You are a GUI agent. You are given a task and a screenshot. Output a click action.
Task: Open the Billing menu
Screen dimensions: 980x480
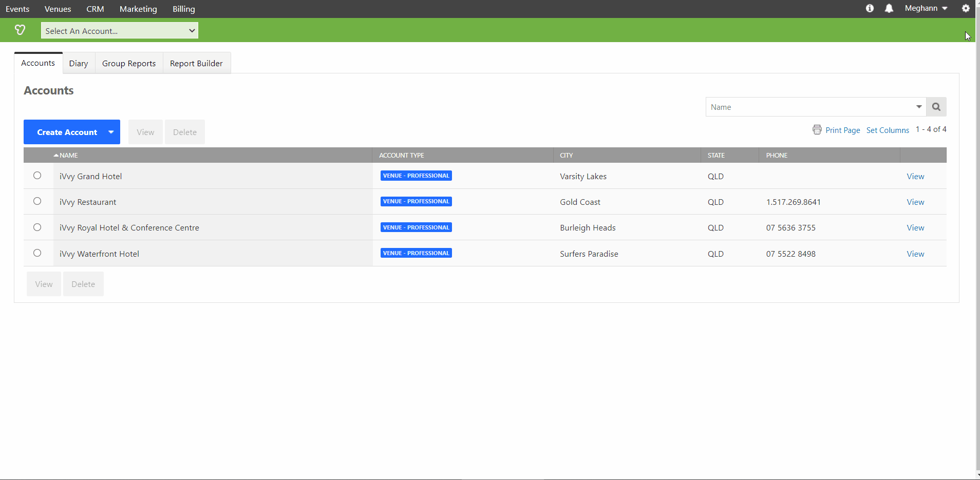[184, 9]
